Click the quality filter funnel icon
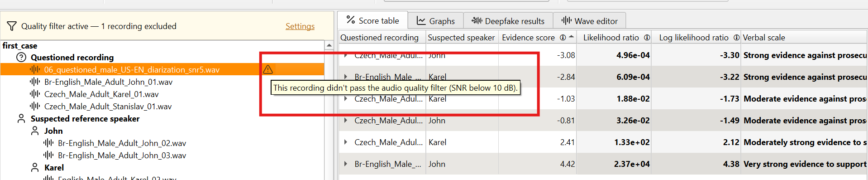 click(x=12, y=26)
